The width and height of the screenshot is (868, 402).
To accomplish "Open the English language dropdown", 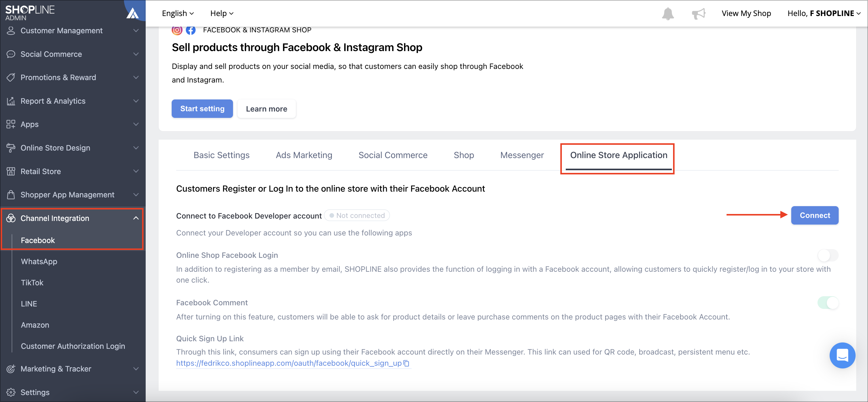I will [x=178, y=14].
